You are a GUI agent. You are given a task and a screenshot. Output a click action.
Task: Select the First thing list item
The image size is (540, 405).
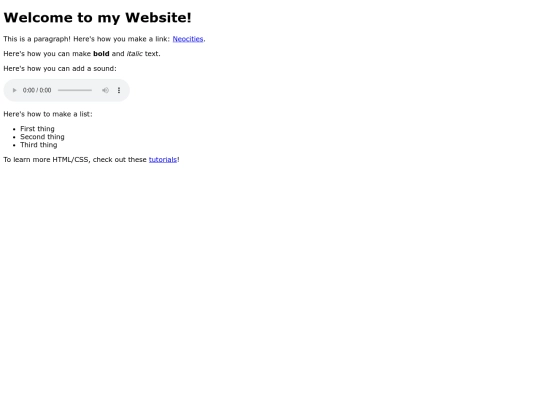[x=37, y=129]
